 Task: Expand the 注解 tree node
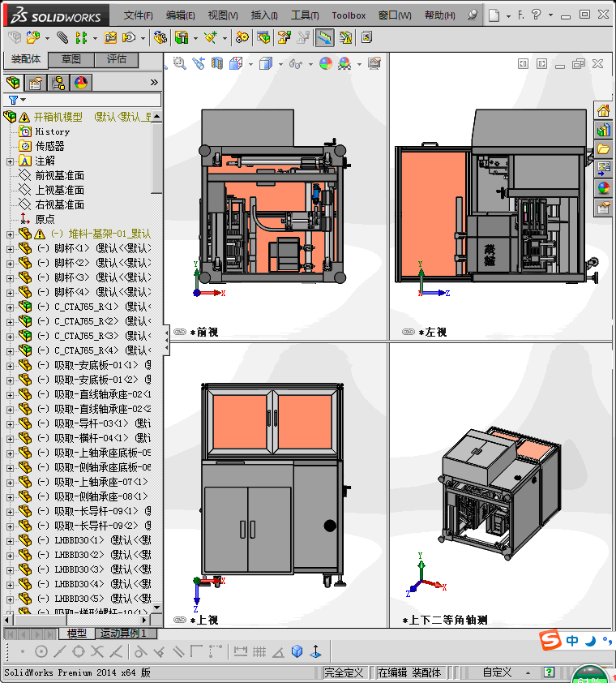tap(10, 161)
